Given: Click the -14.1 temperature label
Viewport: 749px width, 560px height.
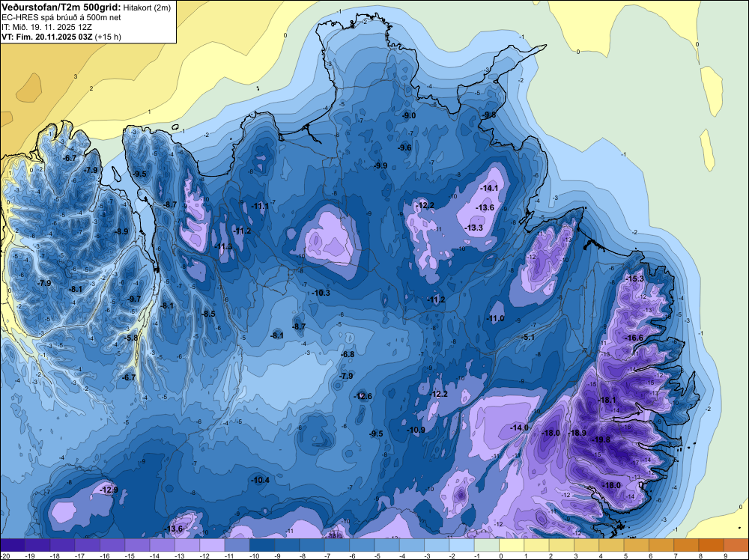Looking at the screenshot, I should tap(490, 188).
